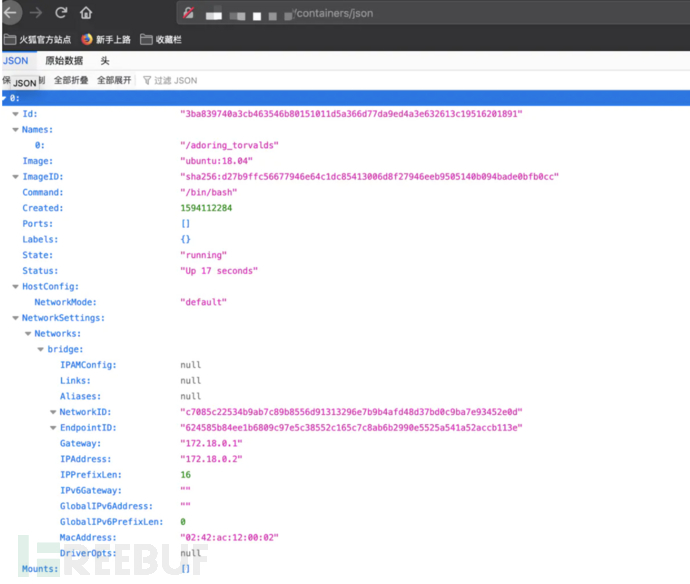Open the 新手上路 Firefox bookmark
Screen dimensions: 690x584
pos(106,40)
